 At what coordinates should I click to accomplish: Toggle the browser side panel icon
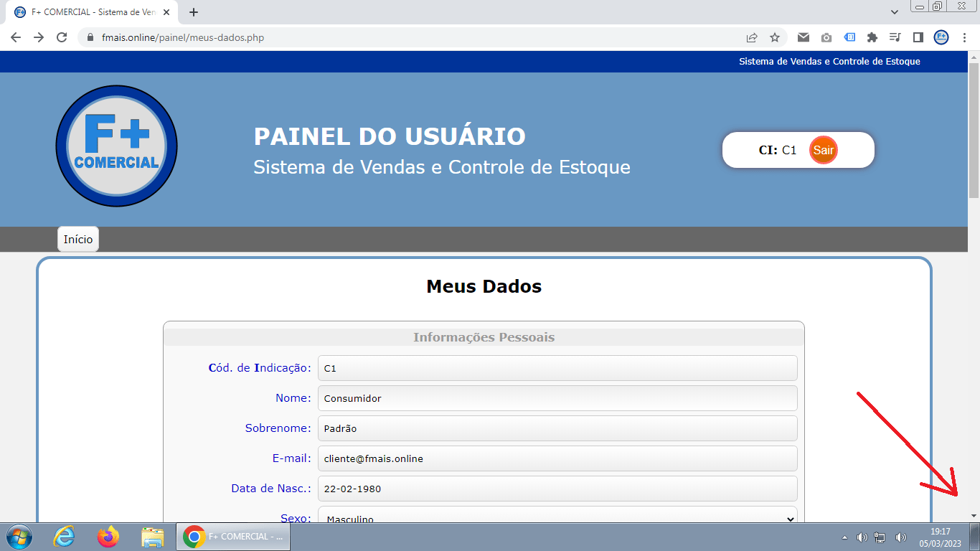point(917,37)
